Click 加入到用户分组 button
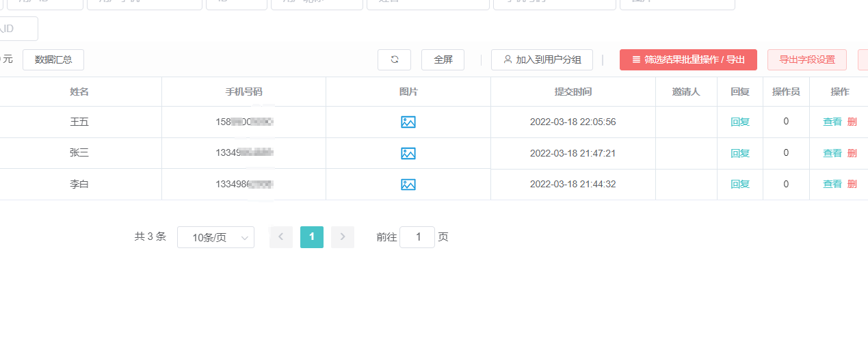The width and height of the screenshot is (868, 337). (x=542, y=59)
